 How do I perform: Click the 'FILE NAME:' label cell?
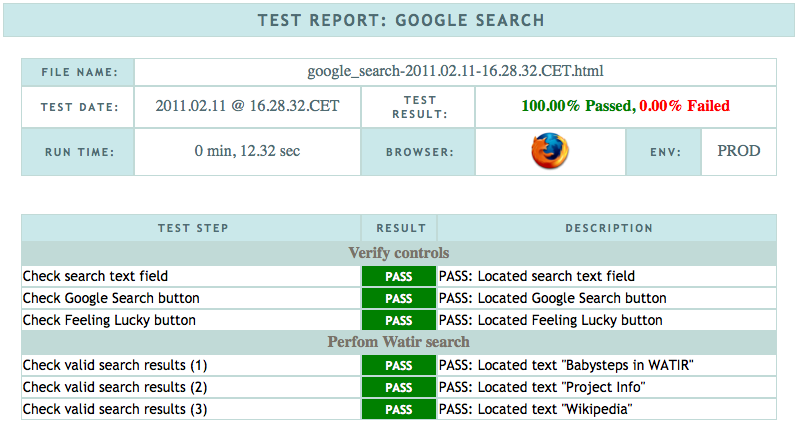click(x=78, y=72)
